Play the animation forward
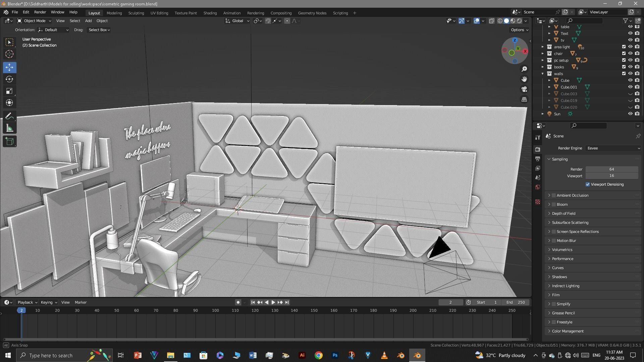Screen dimensions: 644x362 [x=273, y=302]
